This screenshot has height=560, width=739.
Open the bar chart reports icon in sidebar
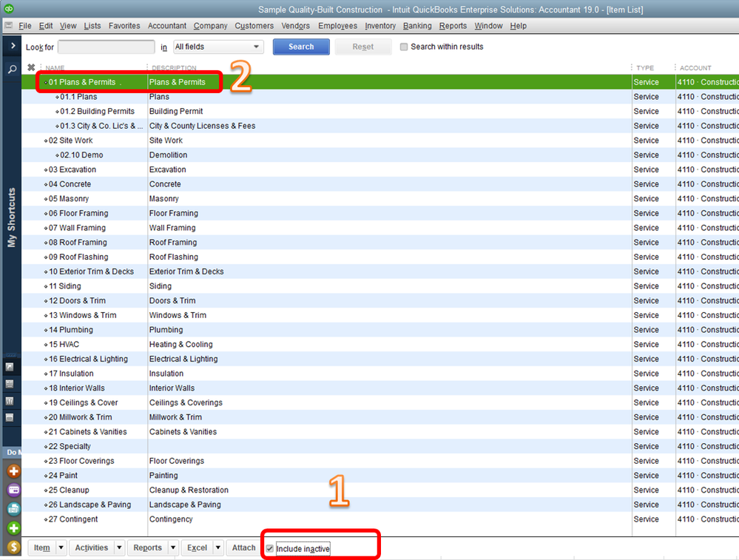tap(10, 401)
